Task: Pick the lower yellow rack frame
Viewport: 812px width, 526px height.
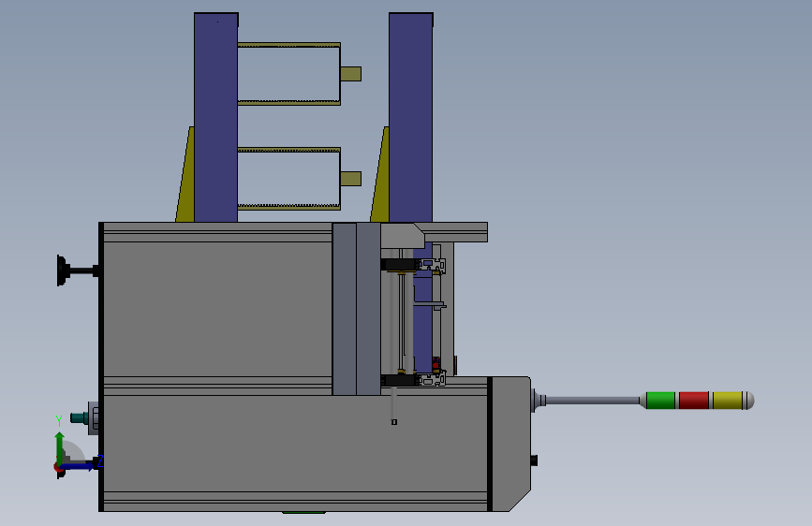Action: (289, 179)
